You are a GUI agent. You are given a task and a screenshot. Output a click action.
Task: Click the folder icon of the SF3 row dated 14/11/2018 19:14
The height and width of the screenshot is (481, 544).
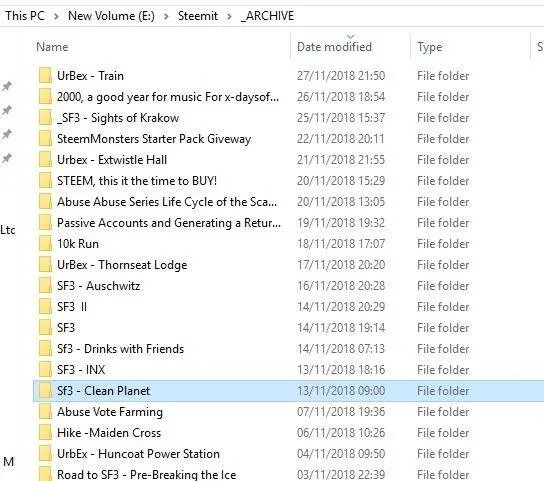[45, 328]
